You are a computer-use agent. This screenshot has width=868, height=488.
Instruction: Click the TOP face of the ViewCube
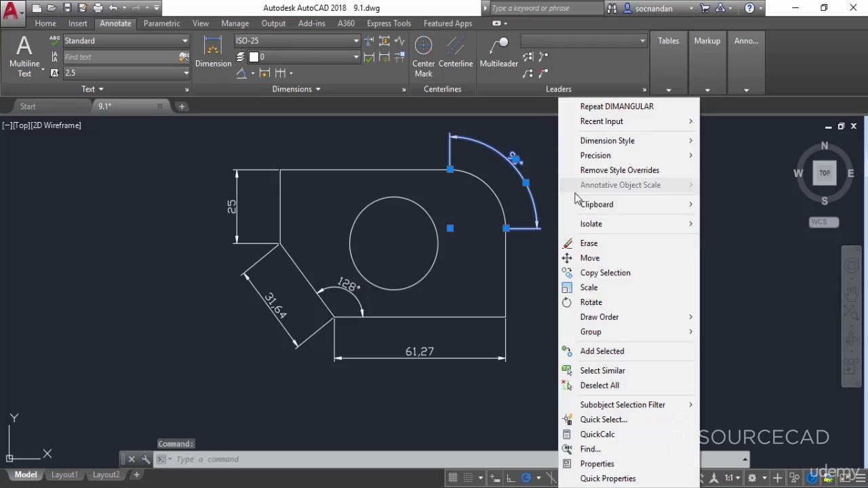825,173
